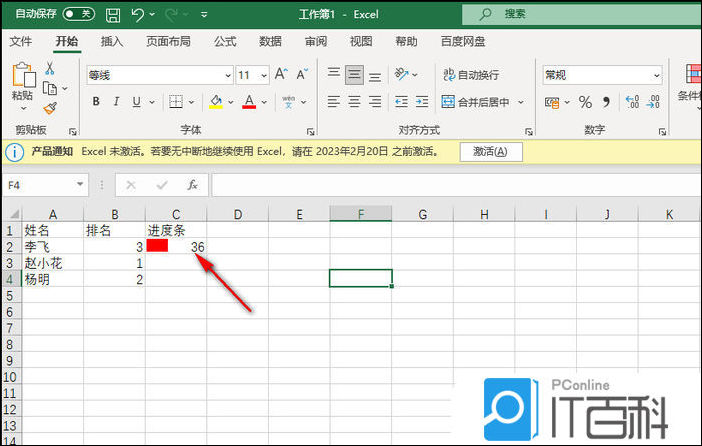Screen dimensions: 702x446
Task: Click the Percent Style icon
Action: [585, 102]
